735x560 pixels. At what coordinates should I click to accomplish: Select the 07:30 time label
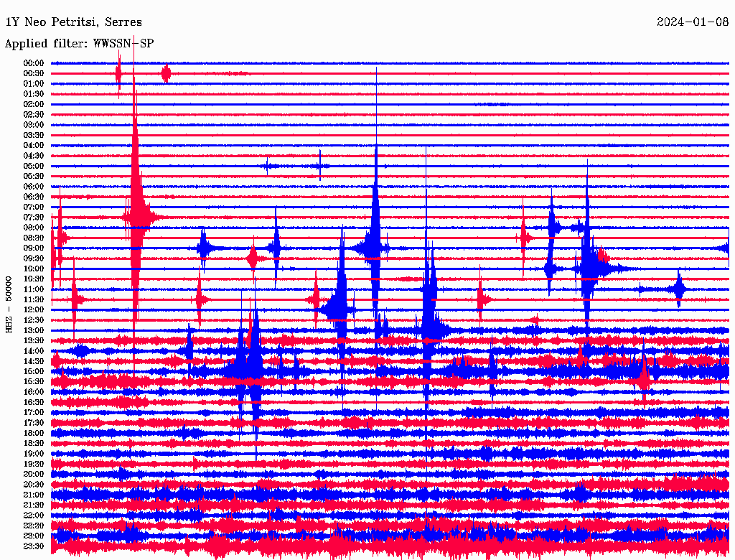[x=34, y=217]
